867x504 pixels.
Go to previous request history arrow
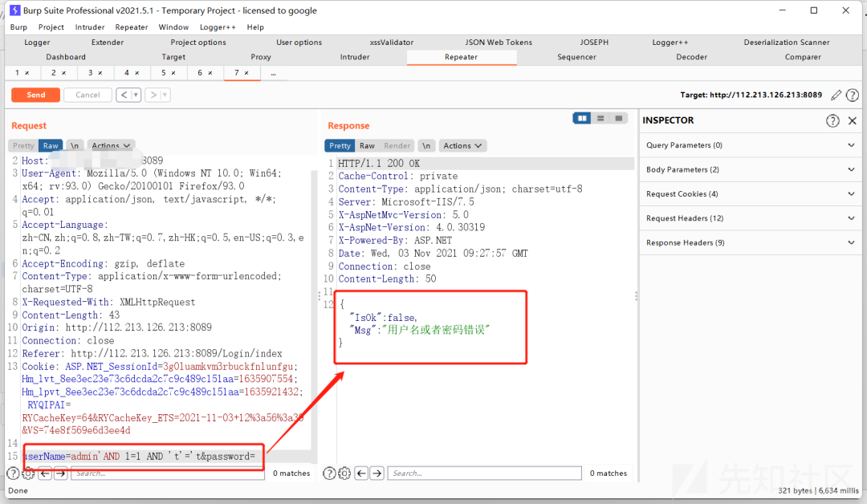[124, 95]
